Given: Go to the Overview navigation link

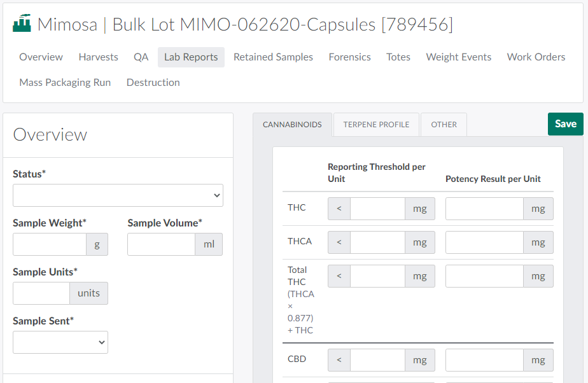Looking at the screenshot, I should 41,57.
